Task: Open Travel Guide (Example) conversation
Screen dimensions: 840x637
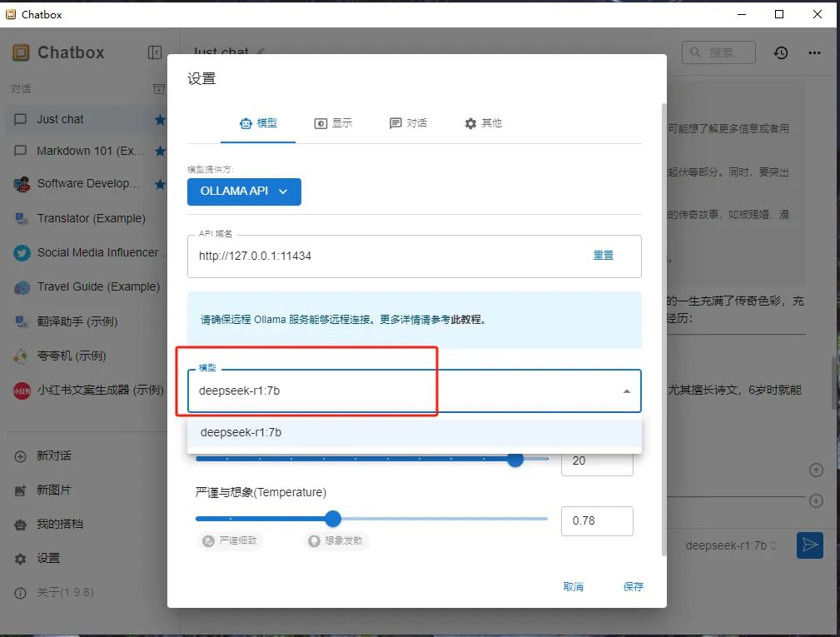Action: pos(87,287)
